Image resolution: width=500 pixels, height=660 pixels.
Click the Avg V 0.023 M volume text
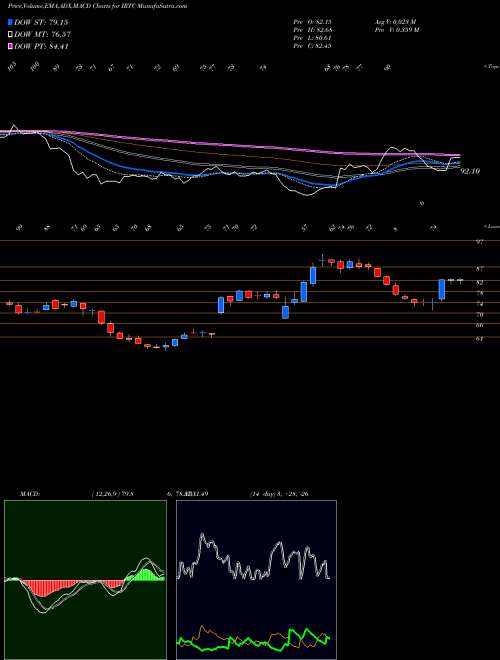click(x=395, y=22)
